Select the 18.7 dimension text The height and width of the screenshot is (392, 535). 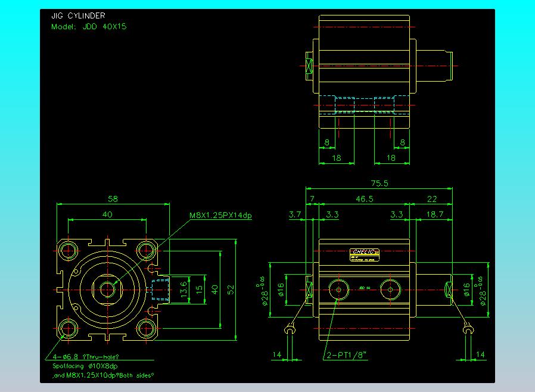pyautogui.click(x=435, y=214)
